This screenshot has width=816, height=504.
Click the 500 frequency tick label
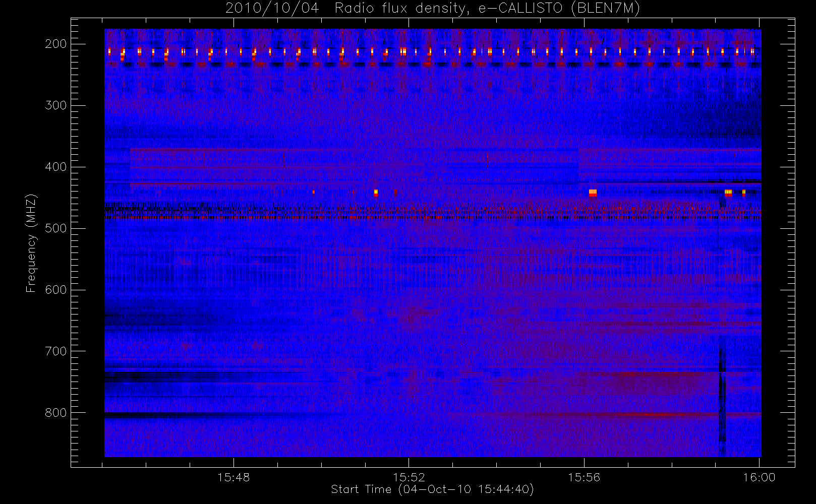(x=56, y=228)
